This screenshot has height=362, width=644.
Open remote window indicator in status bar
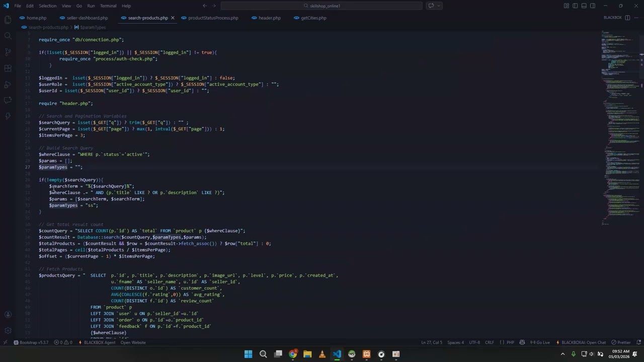coord(5,342)
